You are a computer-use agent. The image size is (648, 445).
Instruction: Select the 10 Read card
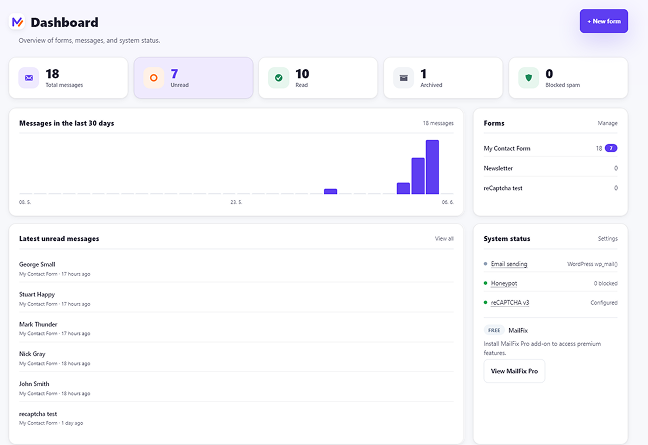tap(318, 78)
